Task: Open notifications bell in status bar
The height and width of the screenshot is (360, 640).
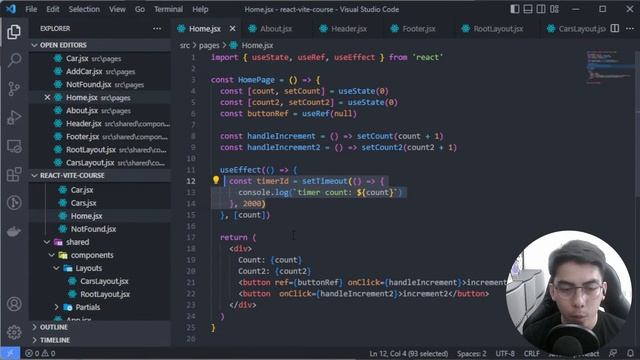Action: [630, 353]
